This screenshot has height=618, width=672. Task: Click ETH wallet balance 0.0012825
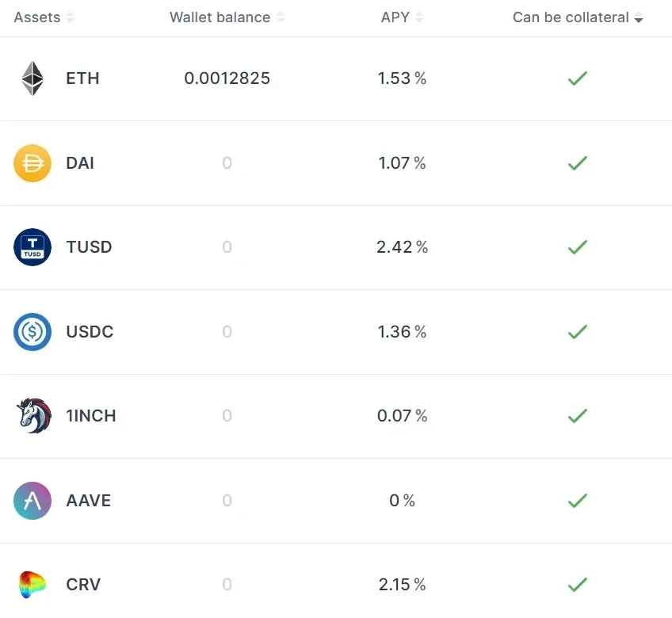pos(227,78)
